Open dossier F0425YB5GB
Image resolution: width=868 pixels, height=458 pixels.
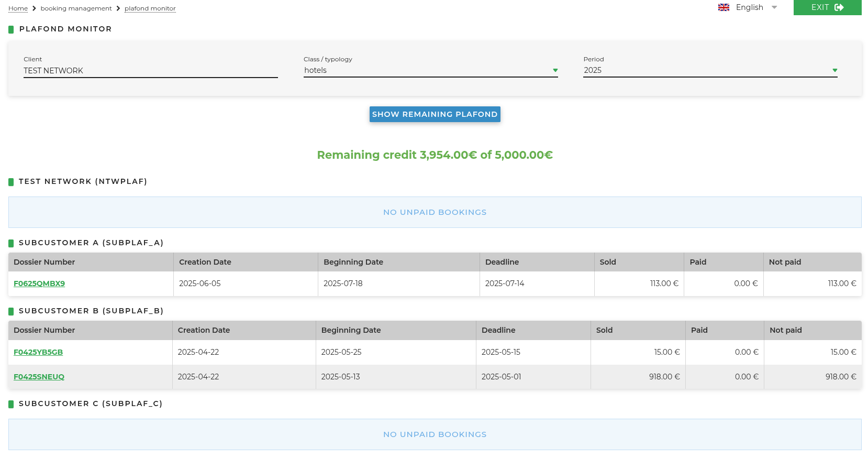38,352
